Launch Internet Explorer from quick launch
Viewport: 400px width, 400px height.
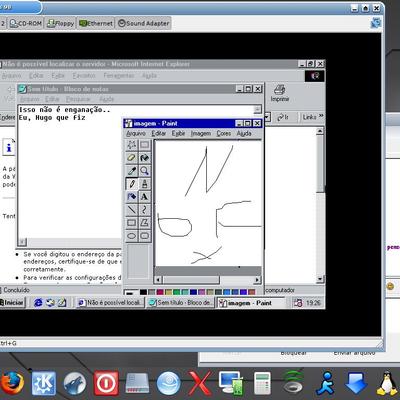[38, 303]
